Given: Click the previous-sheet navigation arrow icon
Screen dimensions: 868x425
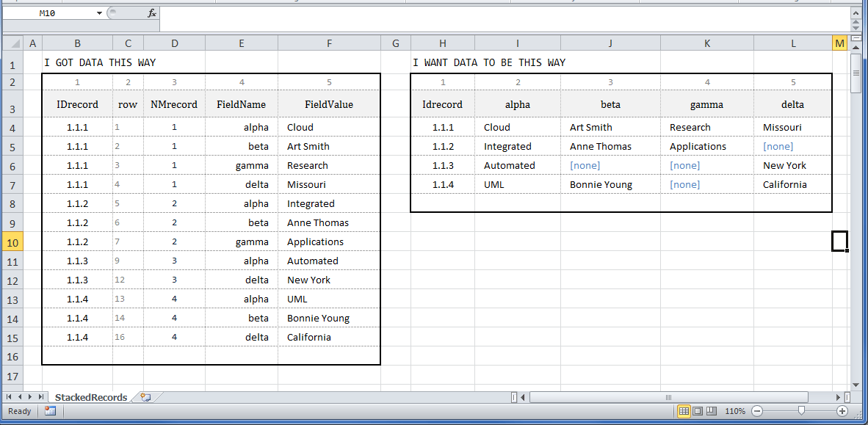Looking at the screenshot, I should [18, 396].
